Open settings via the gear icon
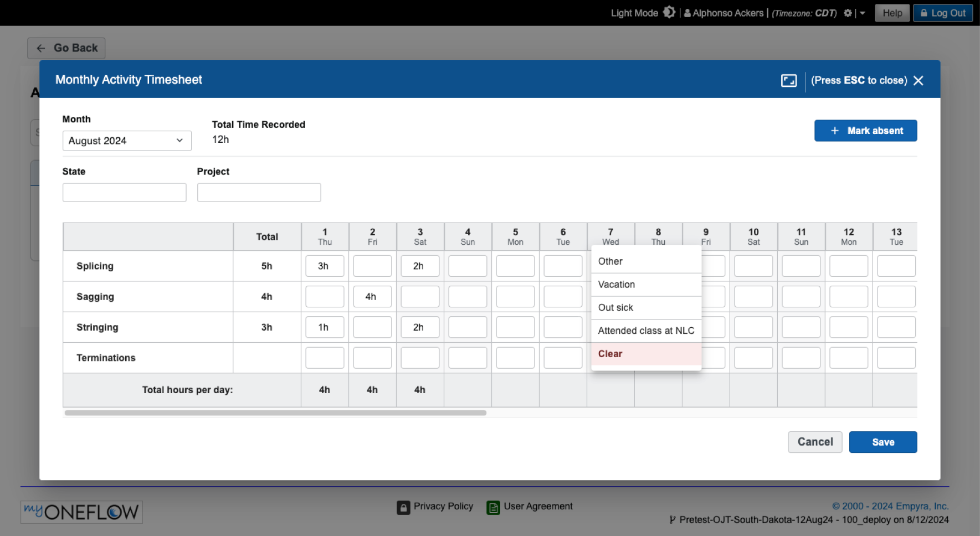 847,13
